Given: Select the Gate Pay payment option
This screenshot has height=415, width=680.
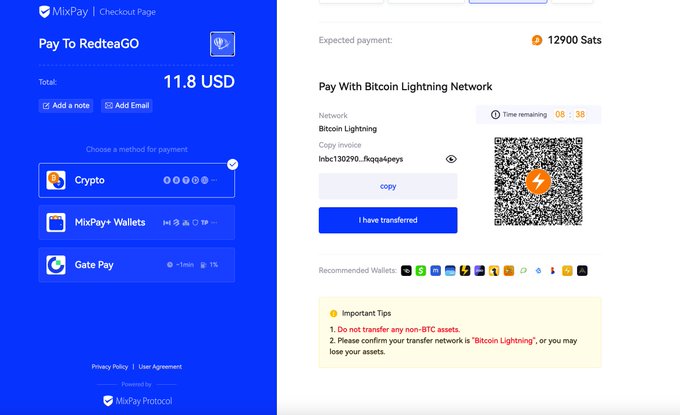Looking at the screenshot, I should [x=137, y=265].
